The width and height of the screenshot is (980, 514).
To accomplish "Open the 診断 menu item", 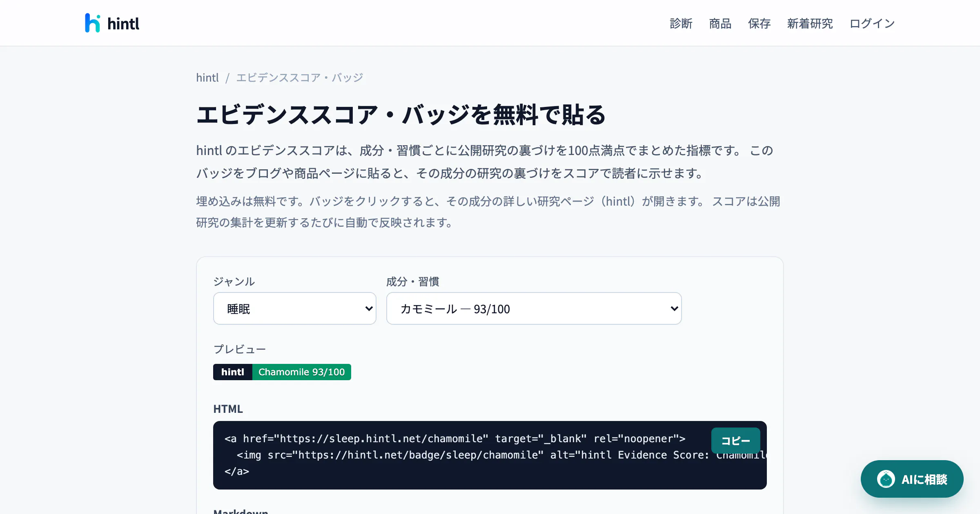I will click(x=681, y=24).
